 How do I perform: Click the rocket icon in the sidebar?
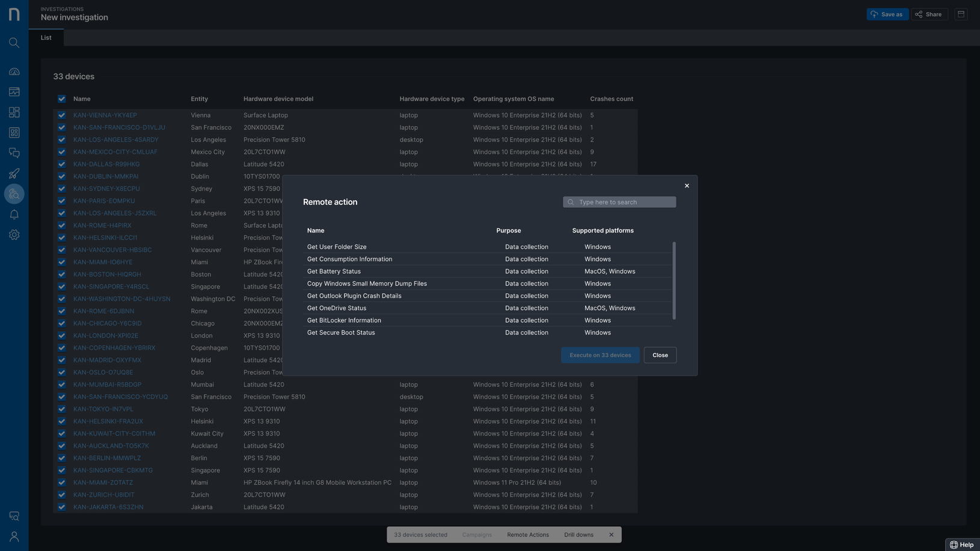click(14, 174)
